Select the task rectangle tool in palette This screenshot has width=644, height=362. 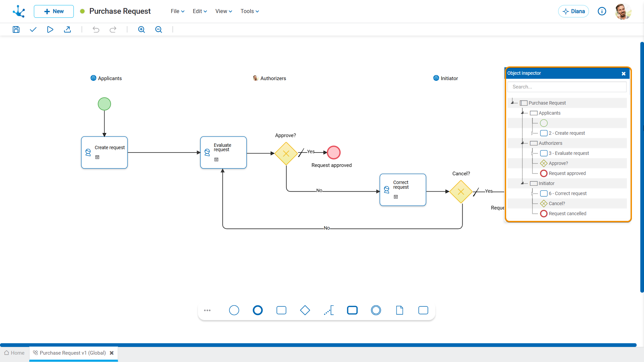(281, 310)
